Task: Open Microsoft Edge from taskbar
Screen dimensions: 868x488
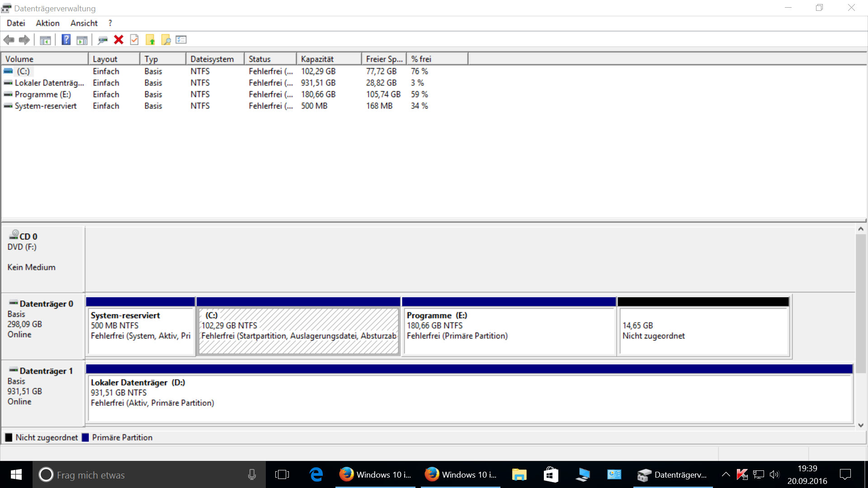Action: (316, 474)
